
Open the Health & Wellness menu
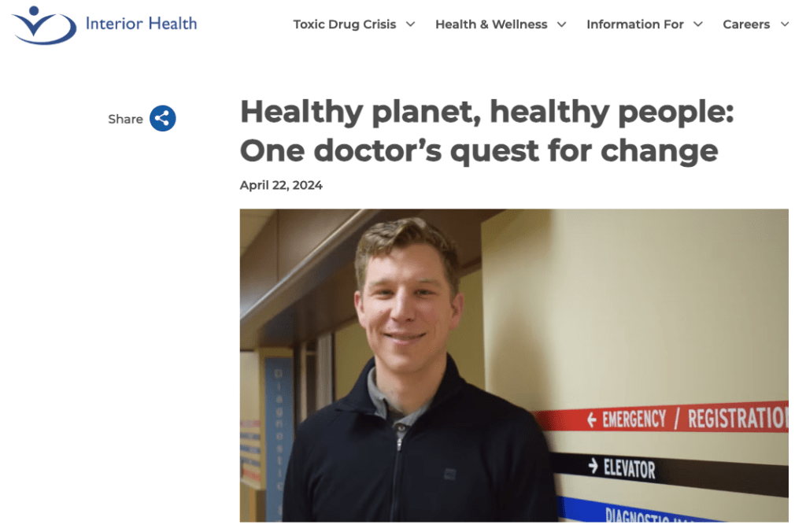pyautogui.click(x=491, y=24)
